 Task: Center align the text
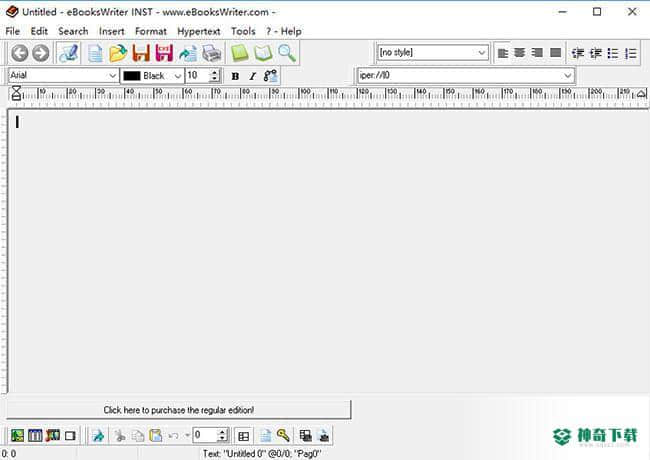tap(519, 53)
